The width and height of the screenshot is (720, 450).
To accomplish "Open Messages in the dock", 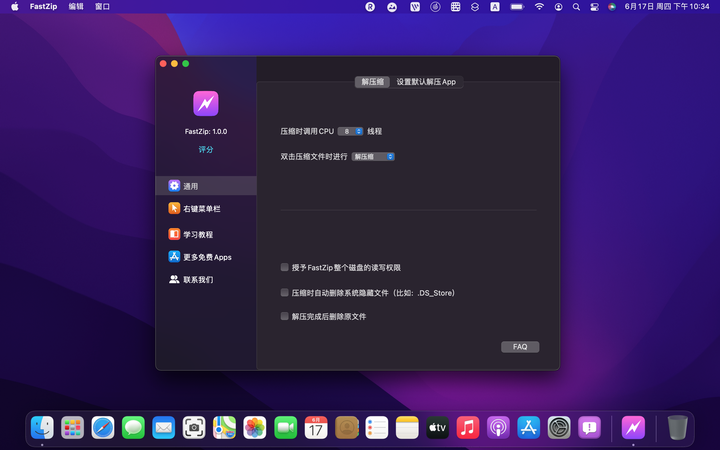I will coord(133,428).
